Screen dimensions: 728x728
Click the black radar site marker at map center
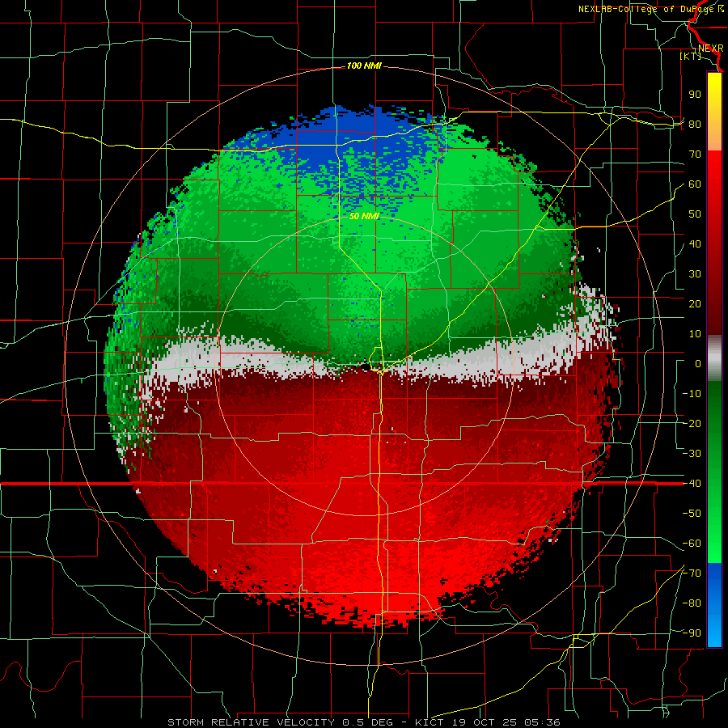tap(366, 366)
